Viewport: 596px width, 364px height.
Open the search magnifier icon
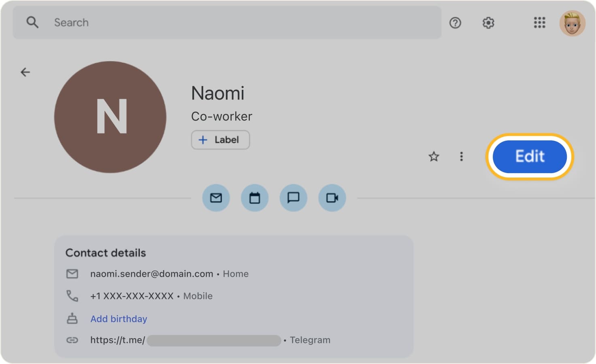[32, 23]
